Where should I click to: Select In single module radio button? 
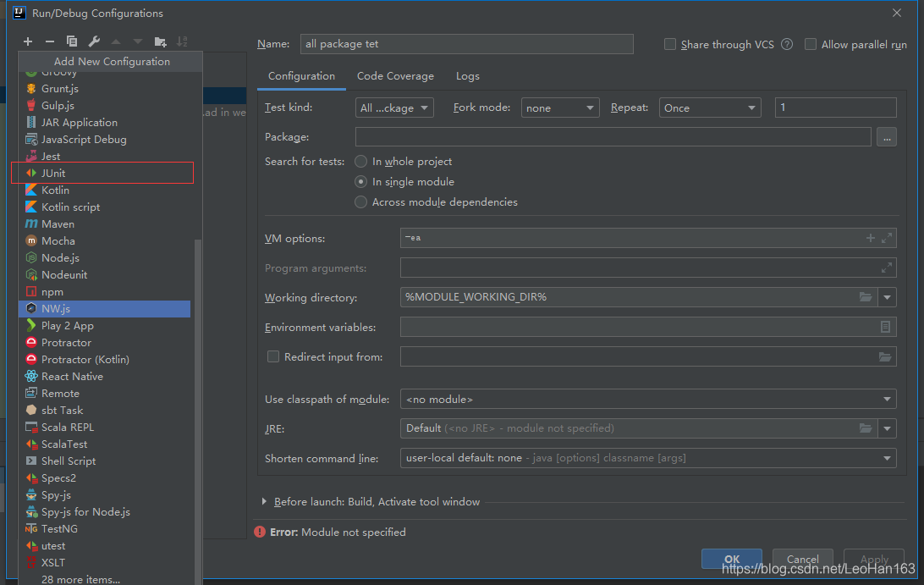(x=360, y=182)
